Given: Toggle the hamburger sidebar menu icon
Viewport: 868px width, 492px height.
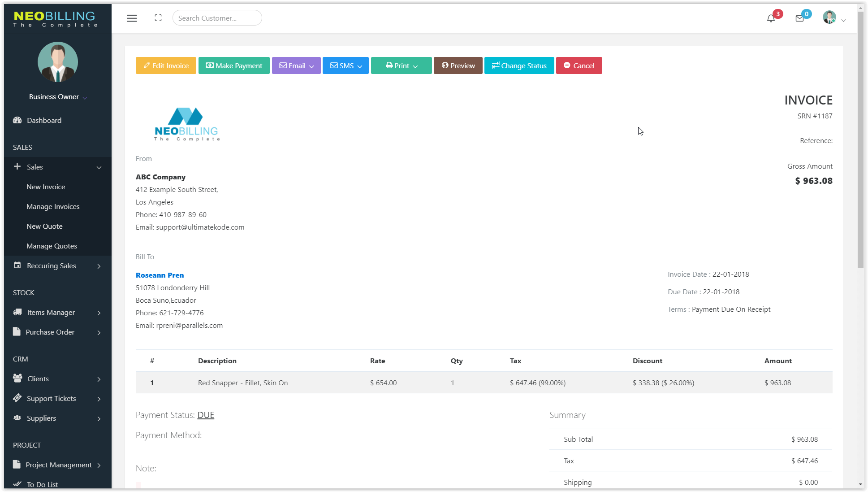Looking at the screenshot, I should 132,18.
